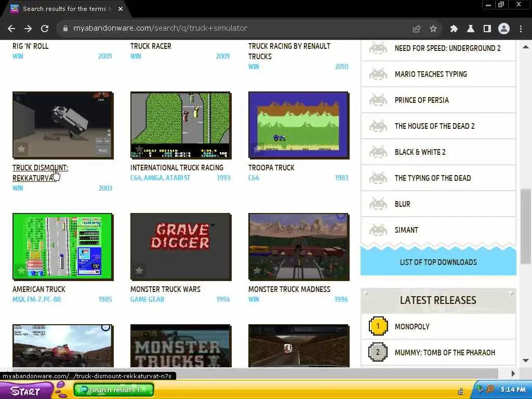Favorite Truck Dismount with star icon
The image size is (532, 399).
point(21,149)
